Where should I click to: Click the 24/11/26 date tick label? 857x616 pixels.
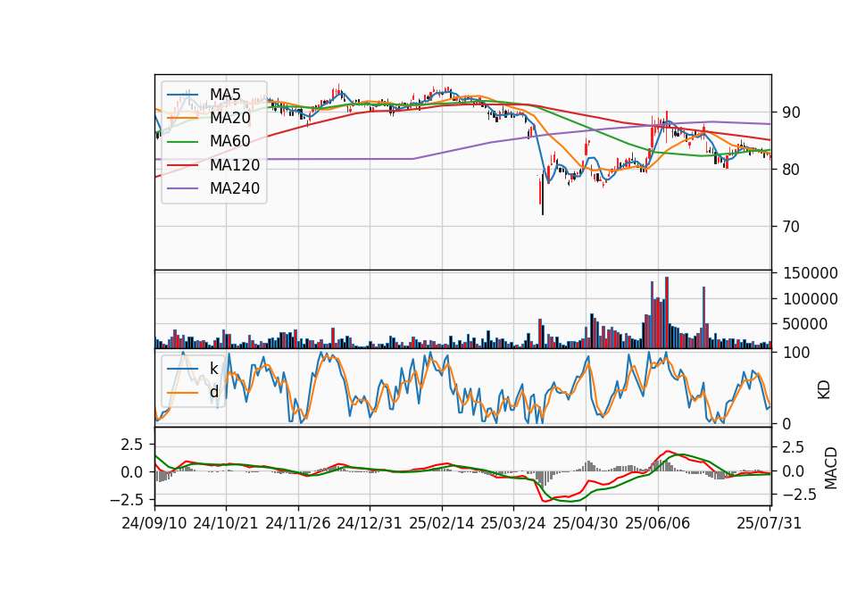tap(298, 523)
